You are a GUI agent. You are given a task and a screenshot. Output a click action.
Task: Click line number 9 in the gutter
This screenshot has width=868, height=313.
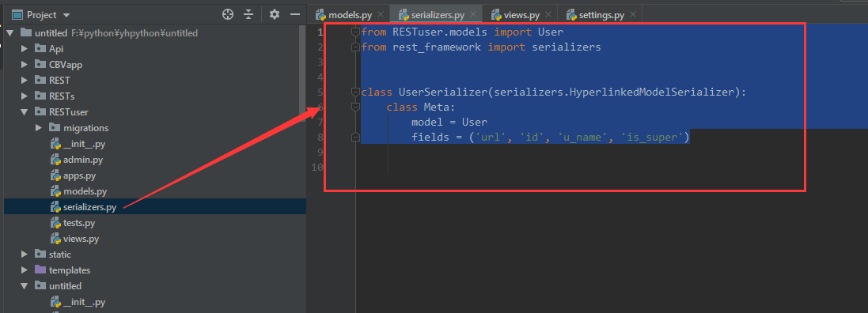pos(319,152)
